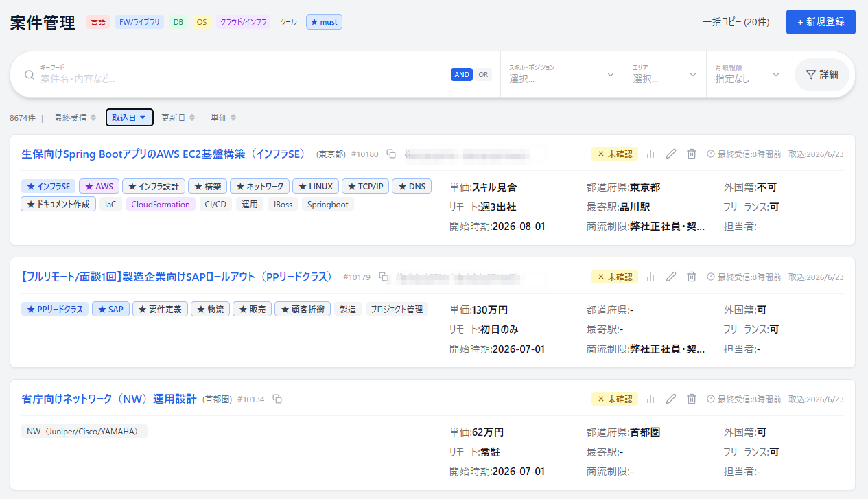This screenshot has width=868, height=499.
Task: Click 未確認 status badge on case #10134
Action: (x=615, y=399)
